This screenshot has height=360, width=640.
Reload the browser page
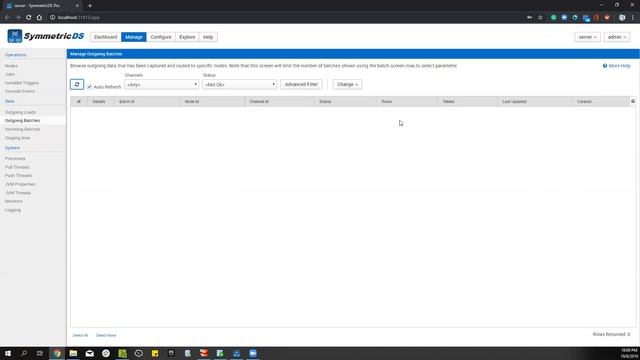coord(29,18)
